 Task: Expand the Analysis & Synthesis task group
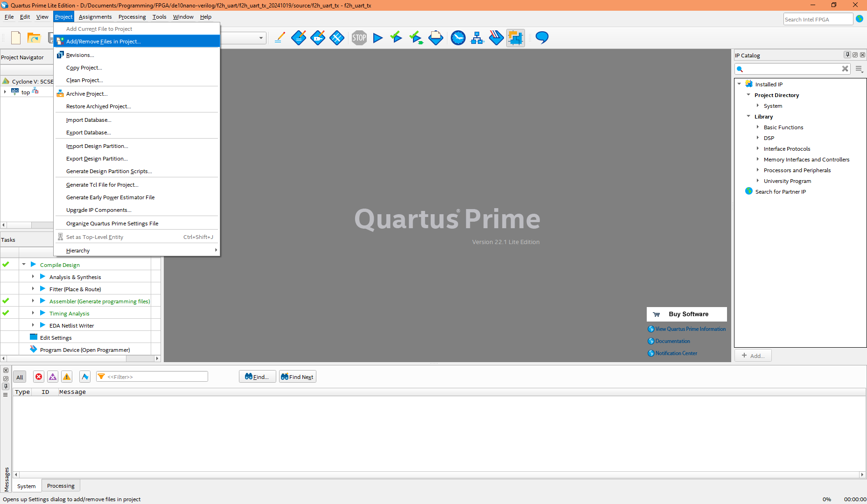coord(33,276)
